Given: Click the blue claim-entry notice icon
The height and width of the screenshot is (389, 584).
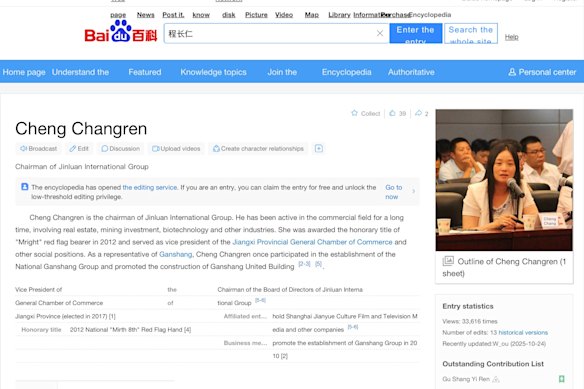Looking at the screenshot, I should tap(25, 187).
